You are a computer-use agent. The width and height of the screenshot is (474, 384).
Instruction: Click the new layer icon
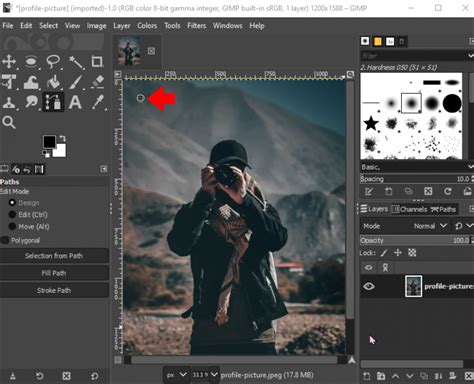pos(367,376)
